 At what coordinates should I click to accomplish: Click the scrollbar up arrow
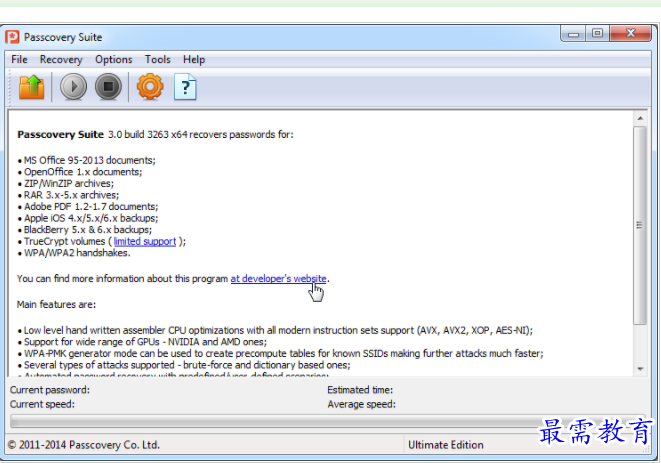coord(640,118)
